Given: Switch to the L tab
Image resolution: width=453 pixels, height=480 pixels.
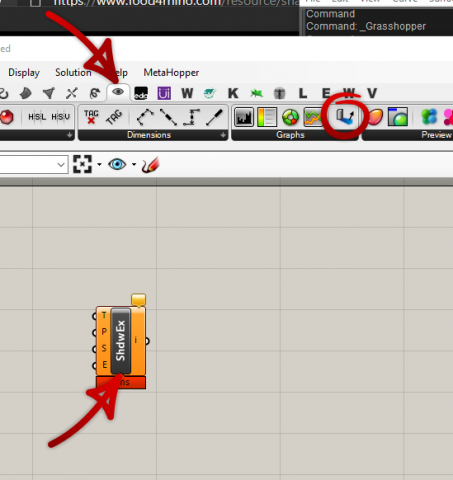Looking at the screenshot, I should (303, 93).
